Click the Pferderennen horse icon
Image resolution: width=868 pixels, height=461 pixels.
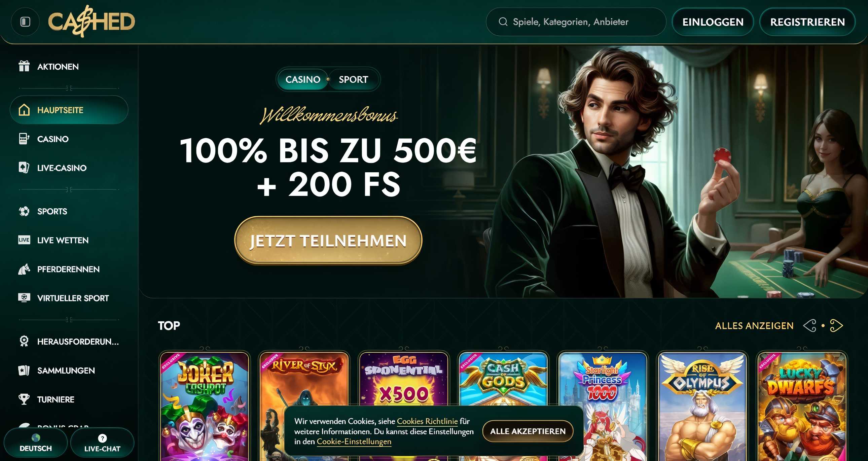pos(24,269)
